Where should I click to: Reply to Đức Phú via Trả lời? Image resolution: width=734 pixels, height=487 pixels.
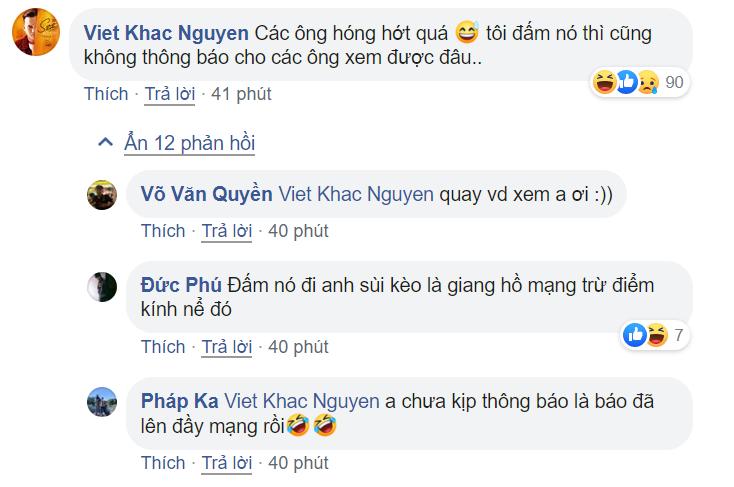pos(227,347)
